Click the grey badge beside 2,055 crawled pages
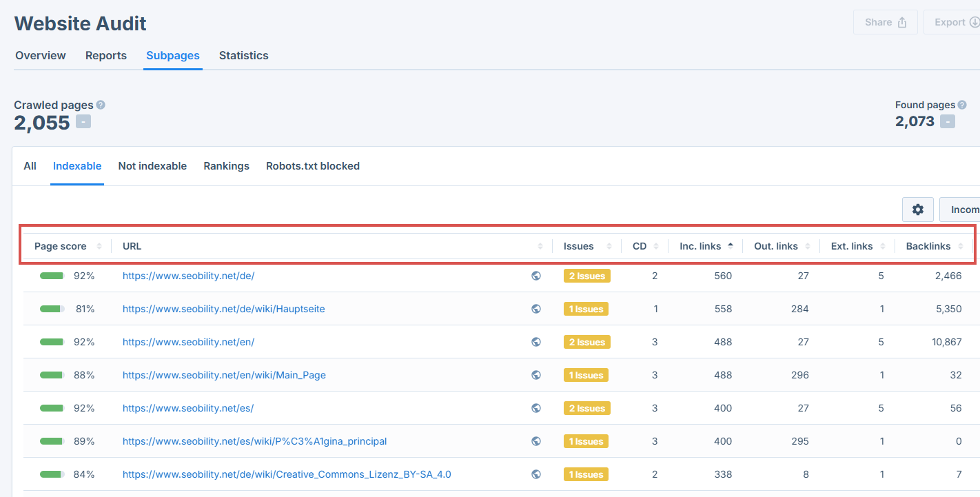This screenshot has width=980, height=497. [83, 122]
